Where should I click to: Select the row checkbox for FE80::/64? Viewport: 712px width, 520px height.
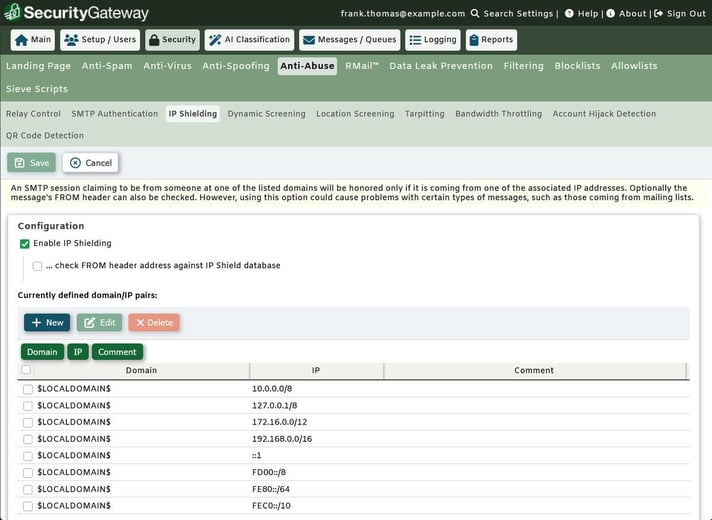tap(28, 490)
